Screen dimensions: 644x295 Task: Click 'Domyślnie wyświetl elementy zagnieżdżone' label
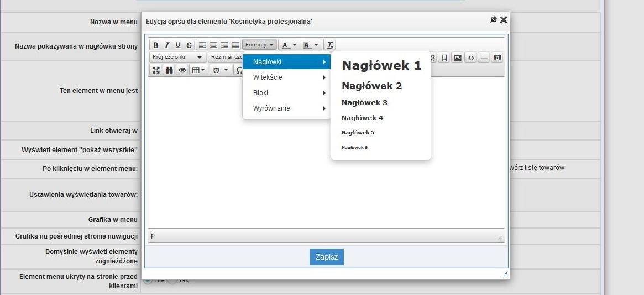(x=92, y=256)
